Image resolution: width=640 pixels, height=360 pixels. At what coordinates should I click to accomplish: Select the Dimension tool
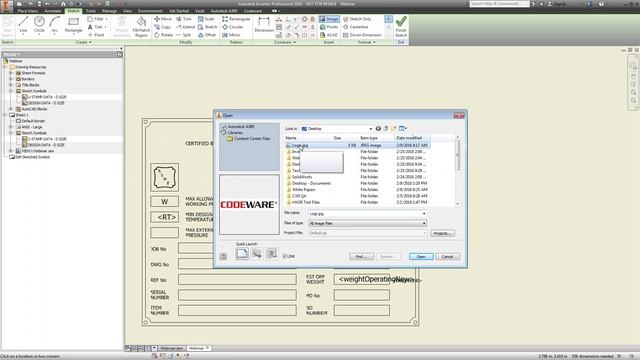point(264,25)
